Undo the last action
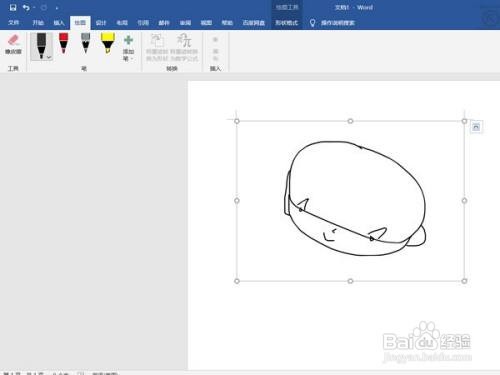The image size is (500, 375). (26, 7)
